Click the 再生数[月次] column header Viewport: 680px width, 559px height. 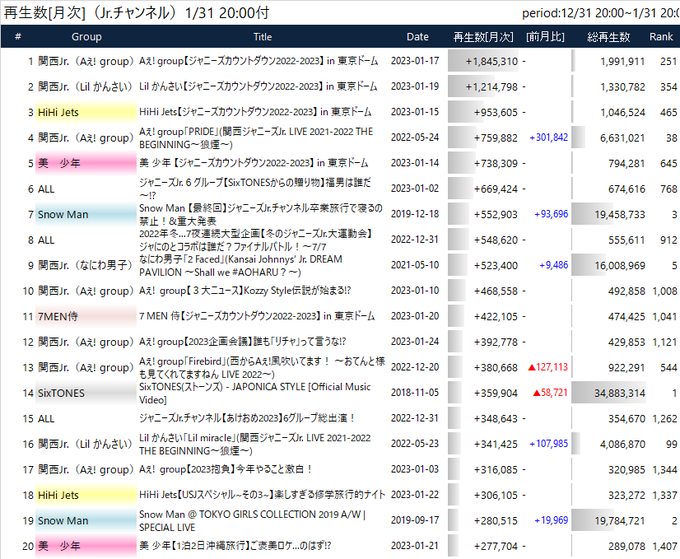483,37
